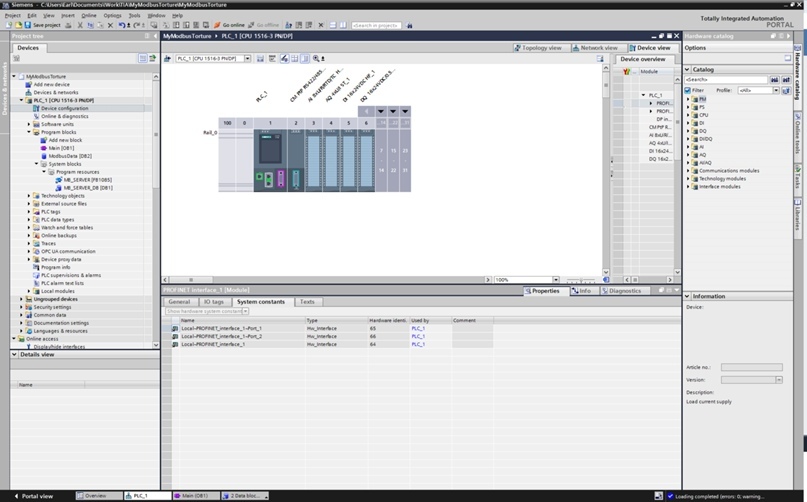Click the Print icon in toolbar
The image size is (807, 502).
tap(68, 25)
